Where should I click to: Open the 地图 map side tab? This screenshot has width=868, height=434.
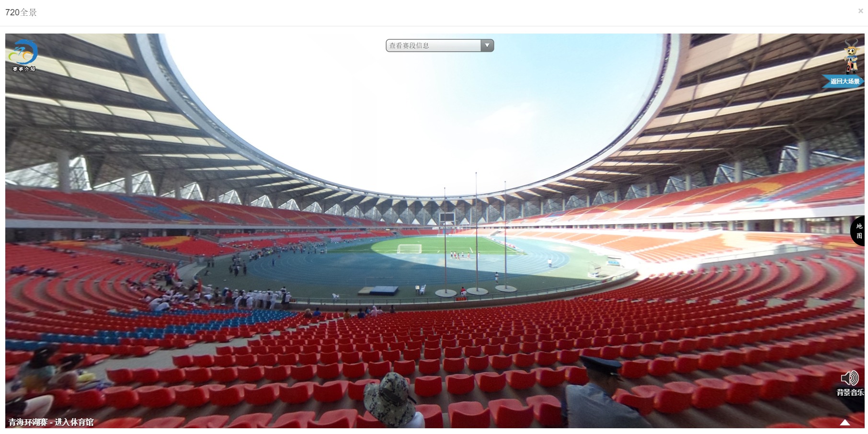(858, 231)
